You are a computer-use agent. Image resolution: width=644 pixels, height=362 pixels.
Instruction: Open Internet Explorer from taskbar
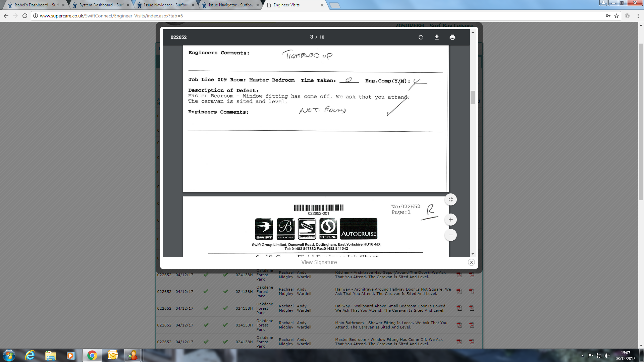coord(30,355)
